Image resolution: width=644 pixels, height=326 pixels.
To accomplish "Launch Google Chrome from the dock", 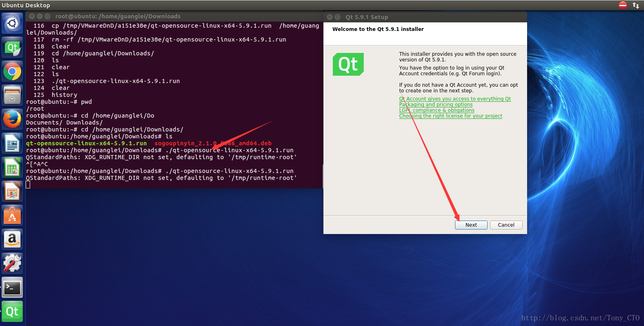I will (12, 71).
